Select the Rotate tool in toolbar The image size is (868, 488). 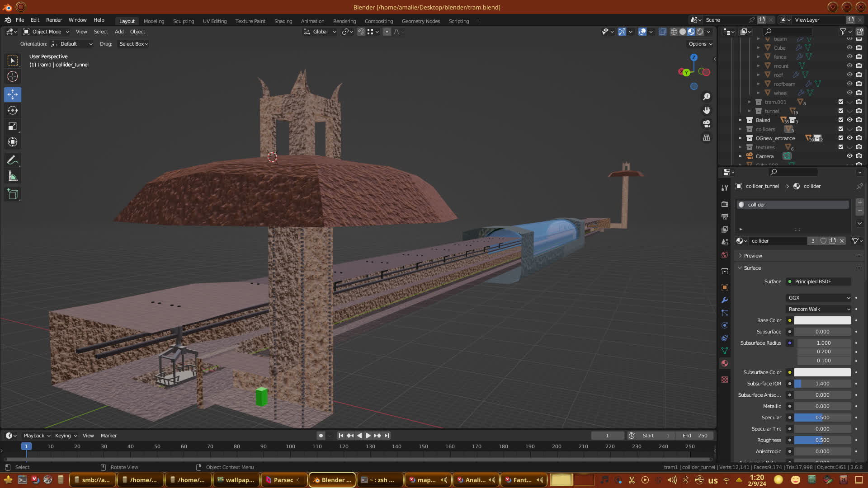[x=13, y=110]
